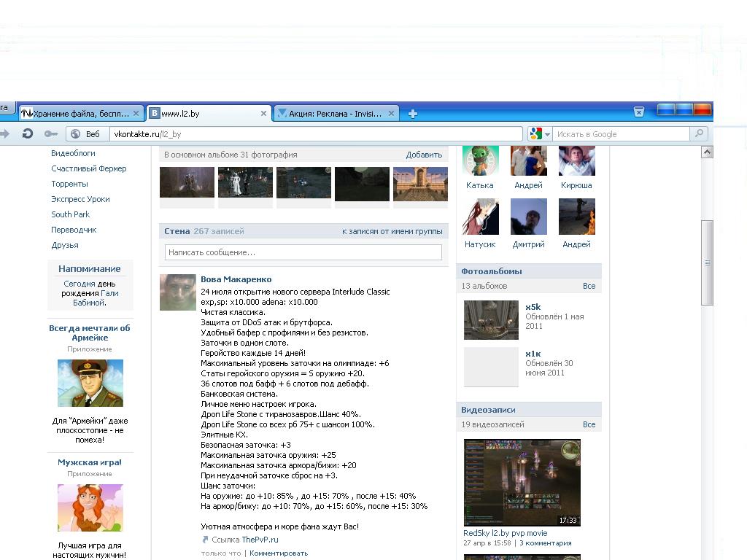The image size is (747, 560).
Task: Click the vertical scrollbar thumb
Action: 708,262
